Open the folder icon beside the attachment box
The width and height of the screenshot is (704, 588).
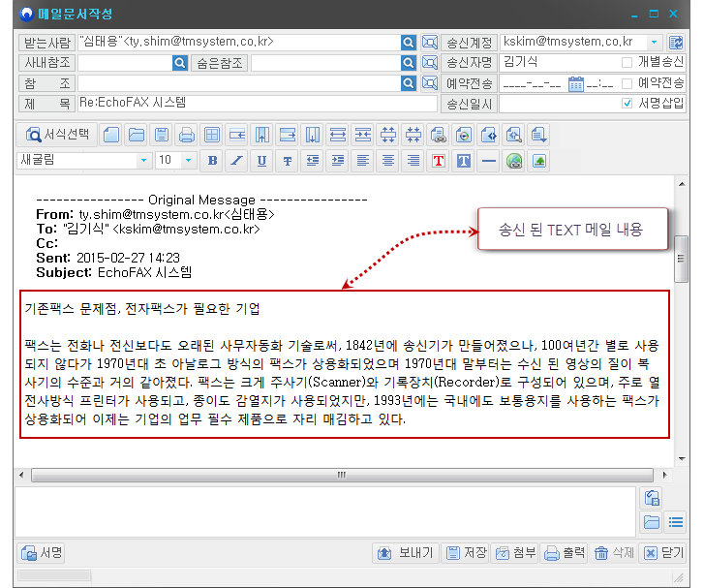click(652, 522)
